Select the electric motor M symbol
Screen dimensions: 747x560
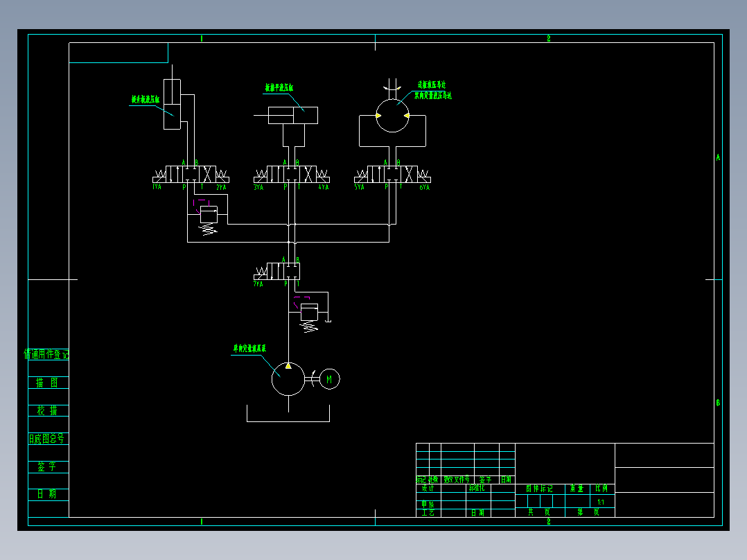click(329, 379)
